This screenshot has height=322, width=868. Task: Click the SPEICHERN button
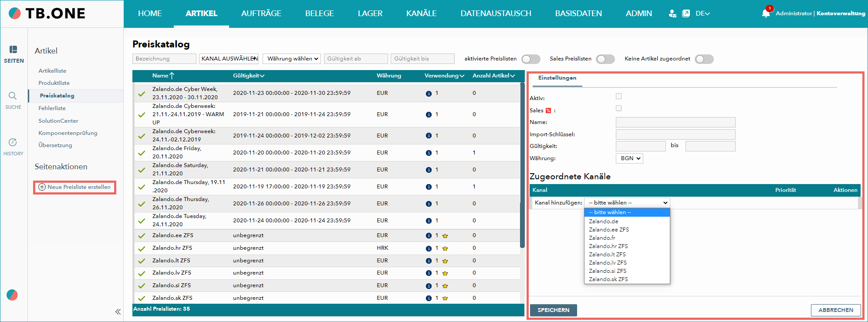pyautogui.click(x=553, y=310)
